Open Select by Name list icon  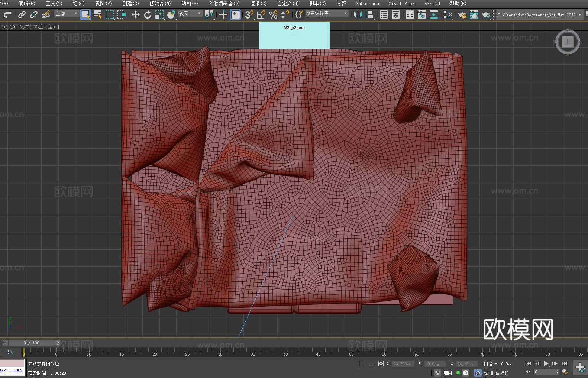click(x=97, y=14)
